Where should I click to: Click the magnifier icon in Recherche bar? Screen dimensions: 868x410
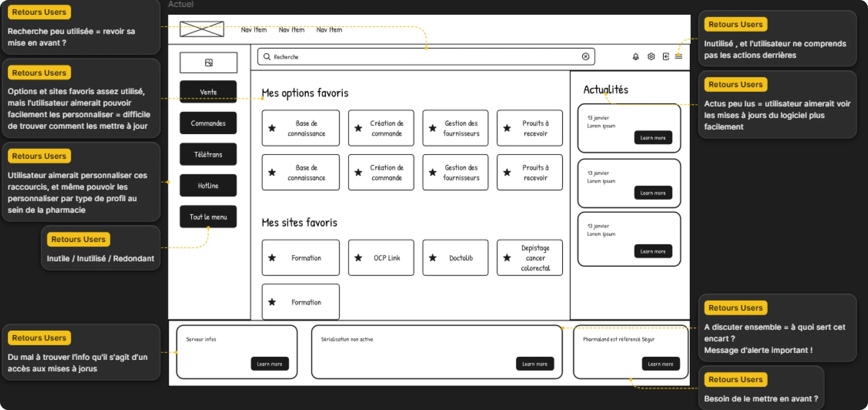[267, 56]
